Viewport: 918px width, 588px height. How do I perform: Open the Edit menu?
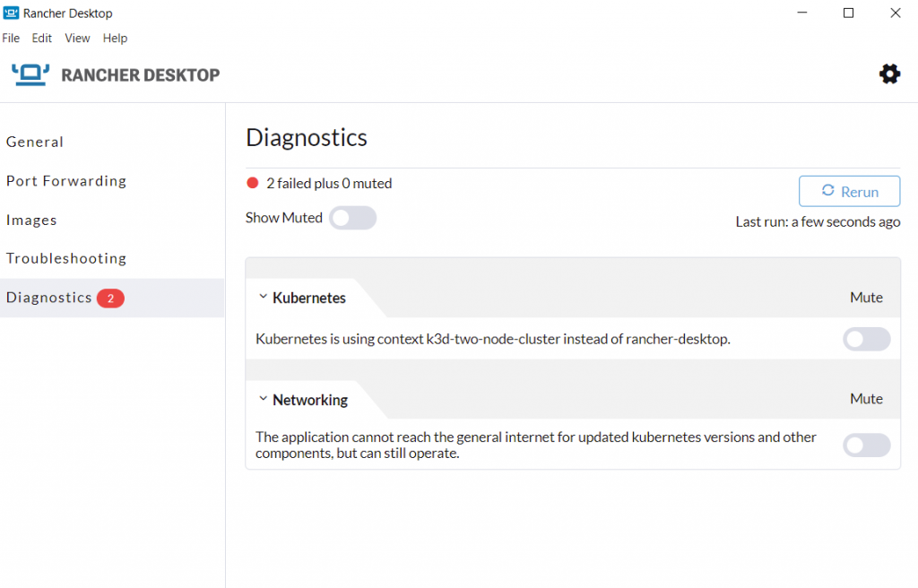pos(42,39)
